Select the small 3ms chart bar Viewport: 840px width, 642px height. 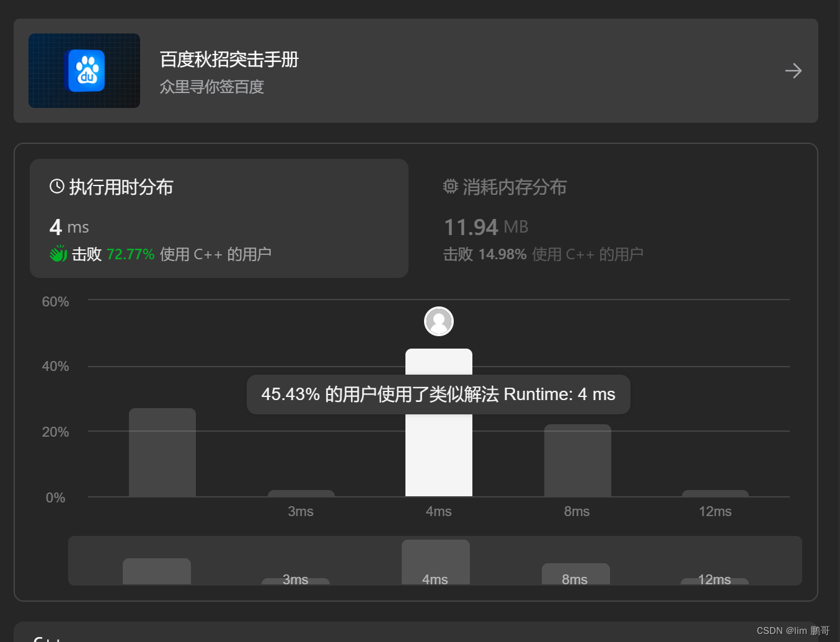tap(301, 494)
